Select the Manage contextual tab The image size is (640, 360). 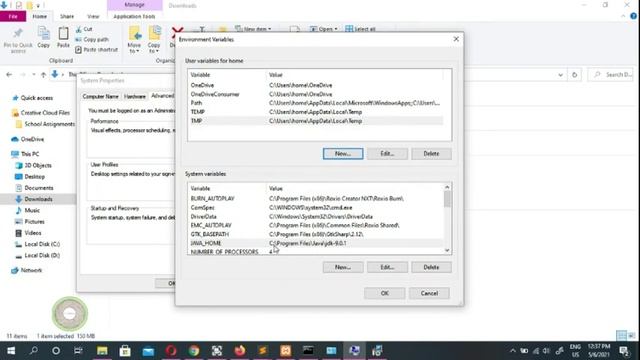click(134, 5)
